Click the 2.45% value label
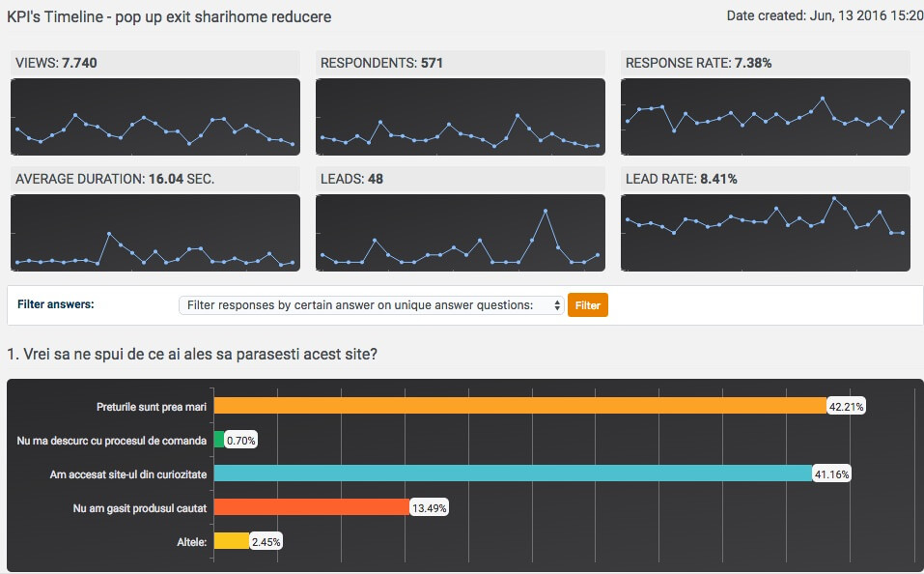This screenshot has width=924, height=574. pos(266,541)
